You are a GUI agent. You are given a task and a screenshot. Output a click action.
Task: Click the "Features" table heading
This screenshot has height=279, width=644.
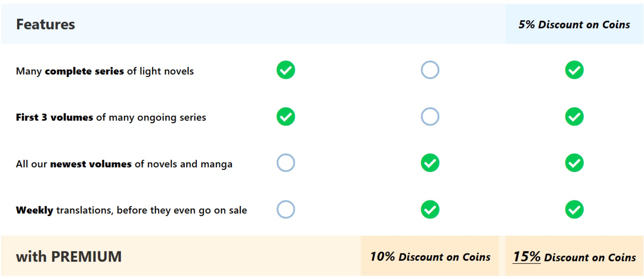(x=46, y=25)
